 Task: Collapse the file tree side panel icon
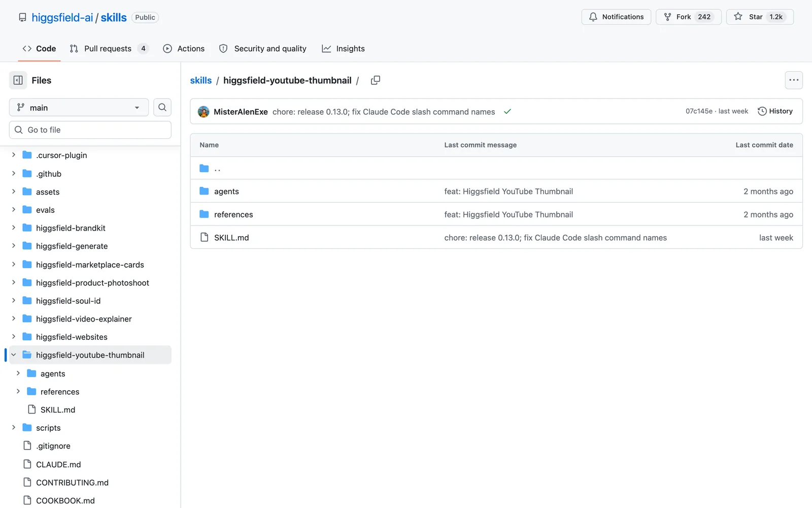coord(18,80)
